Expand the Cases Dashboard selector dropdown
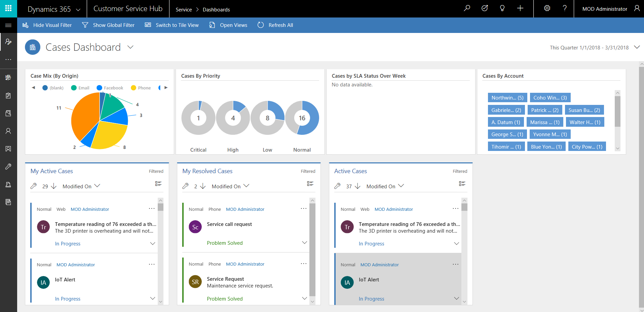The width and height of the screenshot is (644, 312). (x=130, y=47)
